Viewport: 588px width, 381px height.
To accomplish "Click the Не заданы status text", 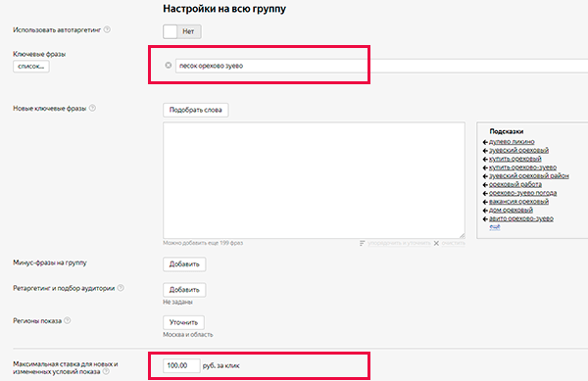I will [177, 302].
